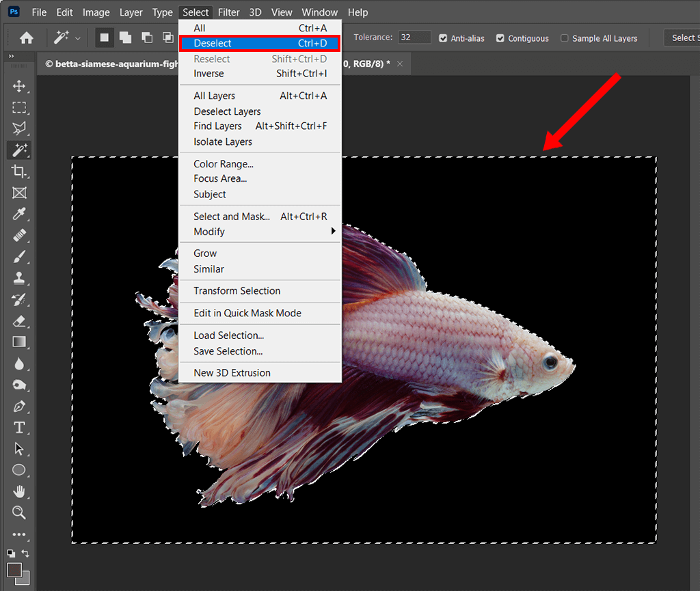The width and height of the screenshot is (700, 591).
Task: Select the Blur tool
Action: [x=18, y=363]
